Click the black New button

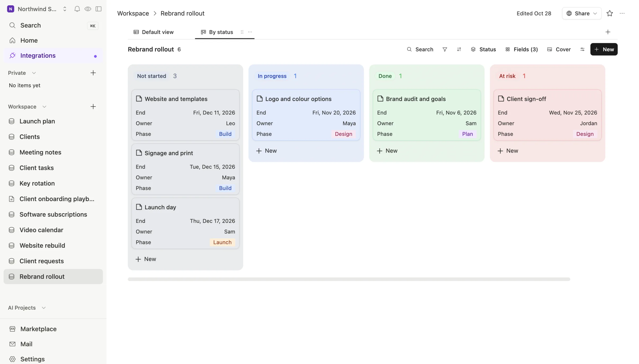(604, 49)
